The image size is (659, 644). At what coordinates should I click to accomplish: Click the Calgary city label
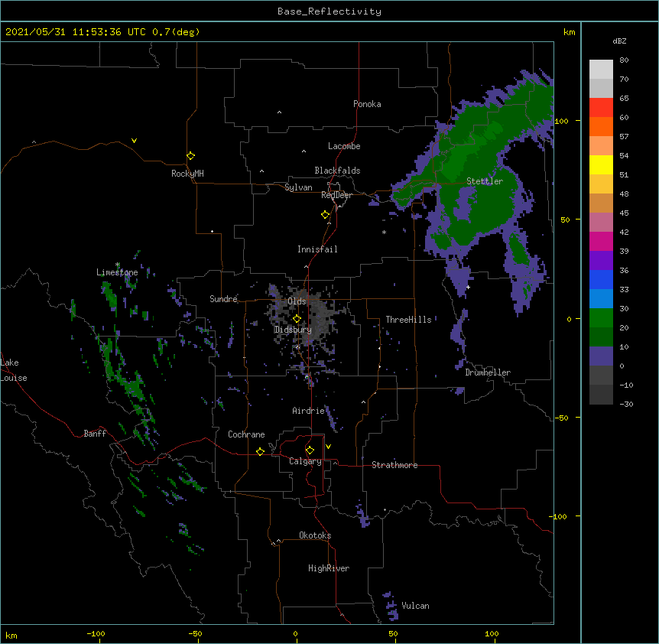click(x=305, y=461)
